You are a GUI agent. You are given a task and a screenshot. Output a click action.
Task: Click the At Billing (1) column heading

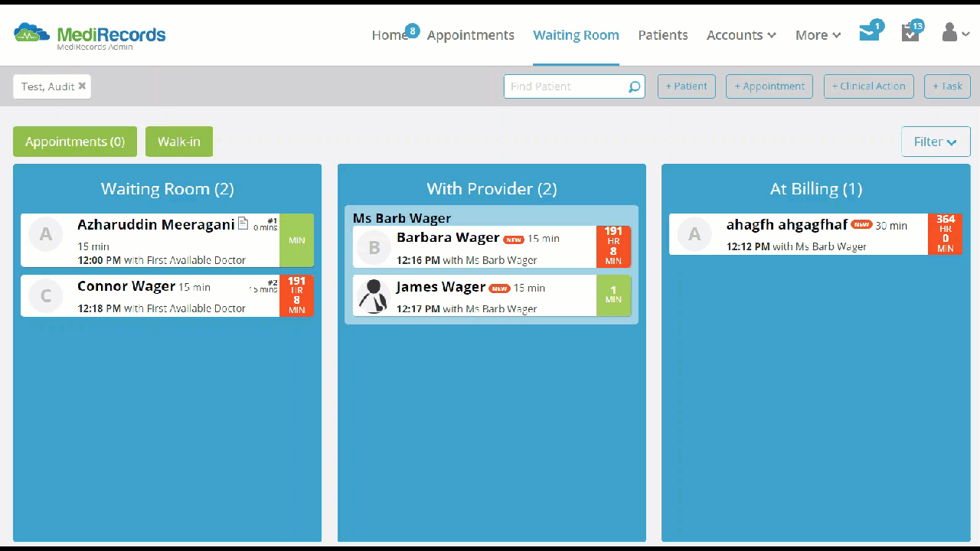[816, 189]
